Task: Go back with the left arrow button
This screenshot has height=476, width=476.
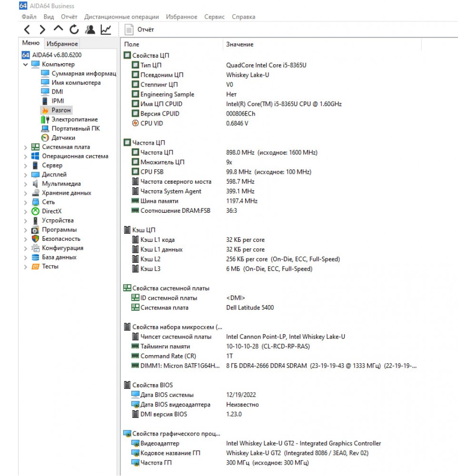Action: 27,30
